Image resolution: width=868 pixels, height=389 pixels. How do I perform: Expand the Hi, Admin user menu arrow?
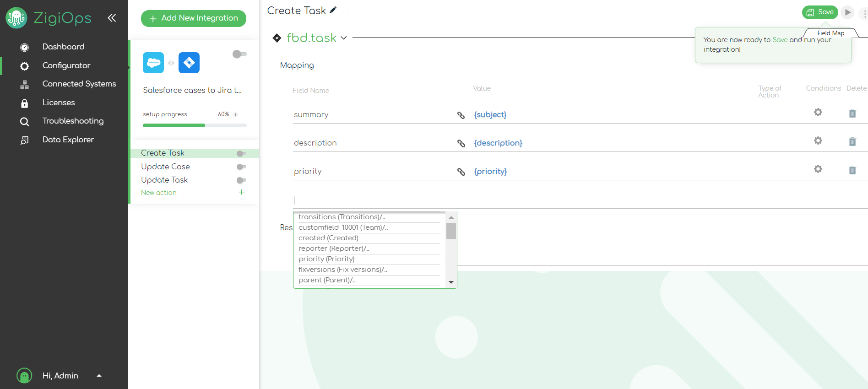[99, 376]
